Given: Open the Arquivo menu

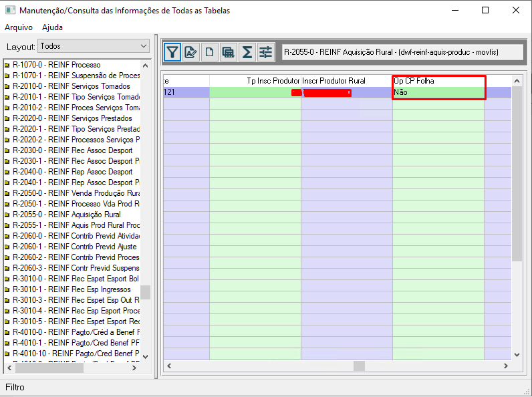Looking at the screenshot, I should 19,27.
